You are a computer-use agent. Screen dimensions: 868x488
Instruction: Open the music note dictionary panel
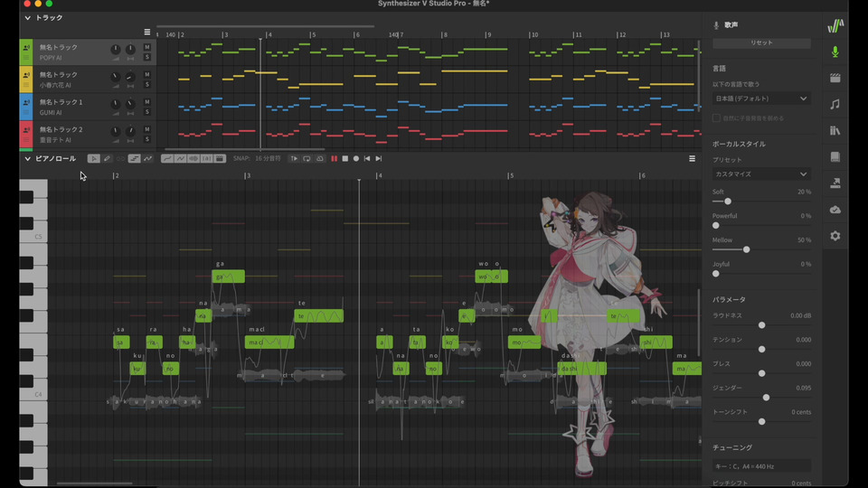click(x=835, y=104)
